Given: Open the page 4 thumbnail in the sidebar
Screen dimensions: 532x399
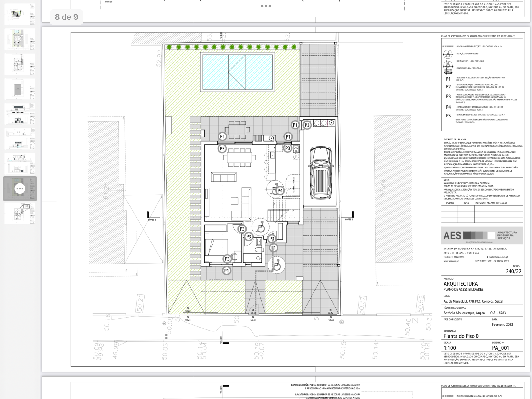Looking at the screenshot, I should 20,89.
